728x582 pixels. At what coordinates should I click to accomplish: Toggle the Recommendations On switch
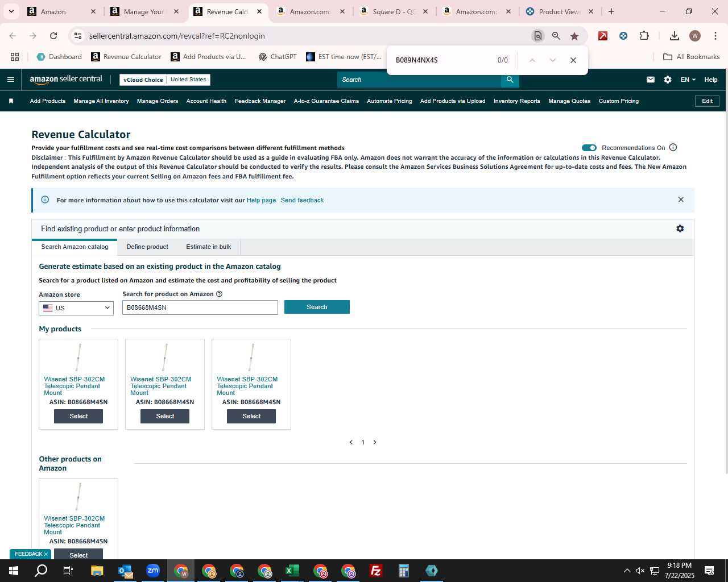[x=589, y=148]
